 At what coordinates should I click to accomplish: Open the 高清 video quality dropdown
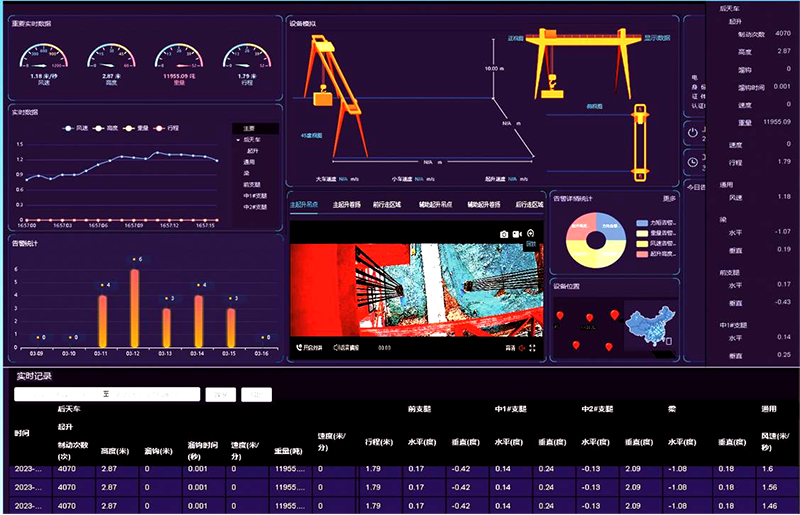[510, 348]
